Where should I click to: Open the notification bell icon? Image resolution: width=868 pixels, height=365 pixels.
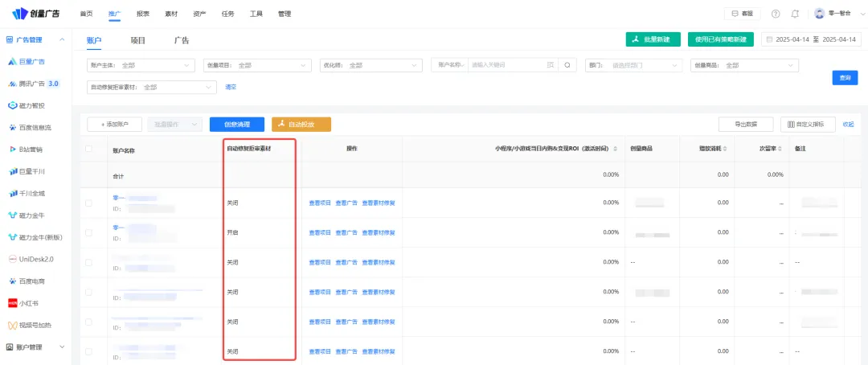795,14
